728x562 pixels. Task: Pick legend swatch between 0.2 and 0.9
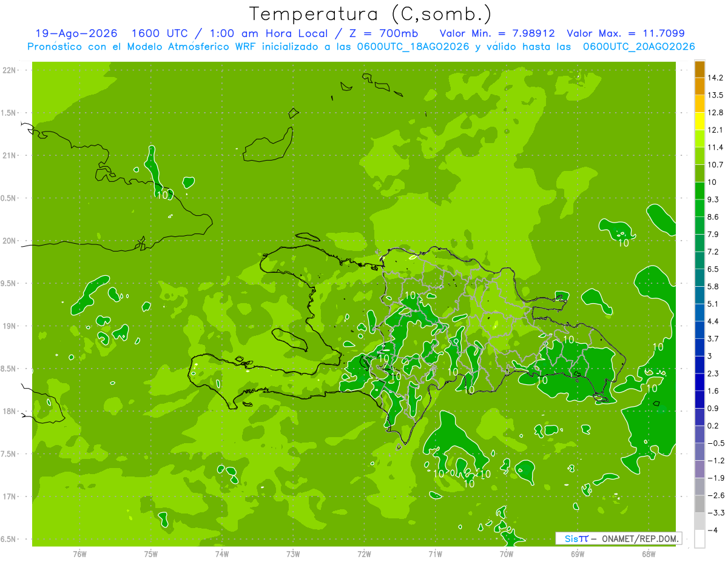(699, 417)
